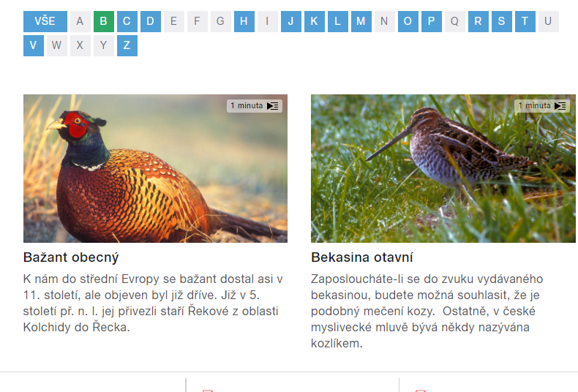Filter by letter M
This screenshot has height=392, width=578.
point(361,21)
